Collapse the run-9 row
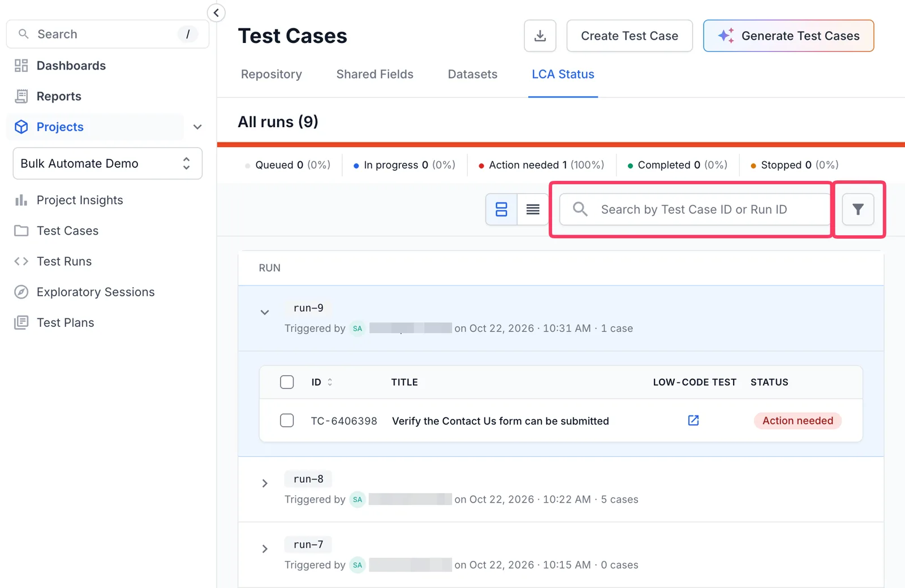The height and width of the screenshot is (588, 905). tap(265, 312)
